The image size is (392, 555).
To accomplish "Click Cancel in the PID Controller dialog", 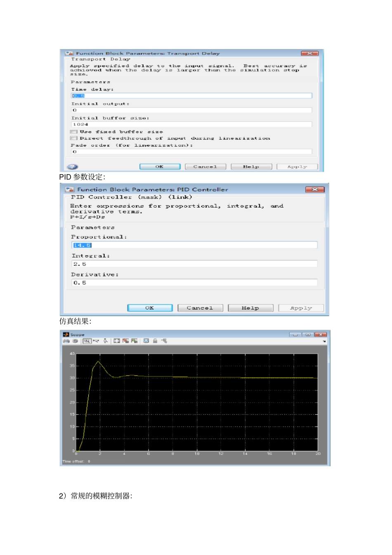I will [x=200, y=308].
